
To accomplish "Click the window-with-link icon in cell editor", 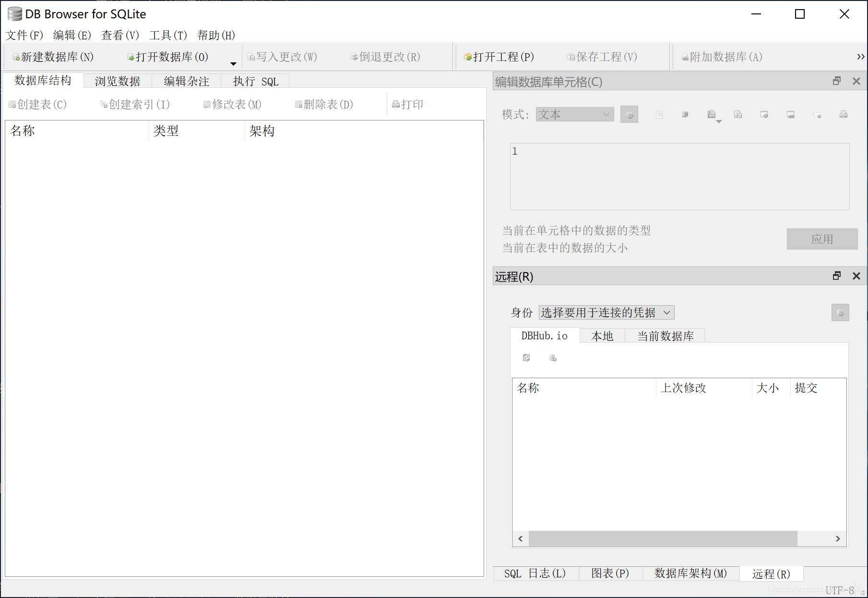I will point(791,115).
